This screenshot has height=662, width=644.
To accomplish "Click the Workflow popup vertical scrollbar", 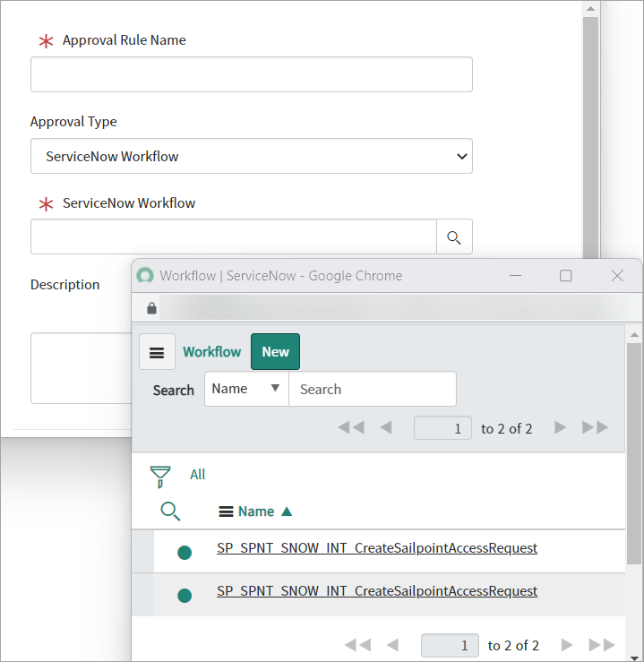I will tap(634, 453).
